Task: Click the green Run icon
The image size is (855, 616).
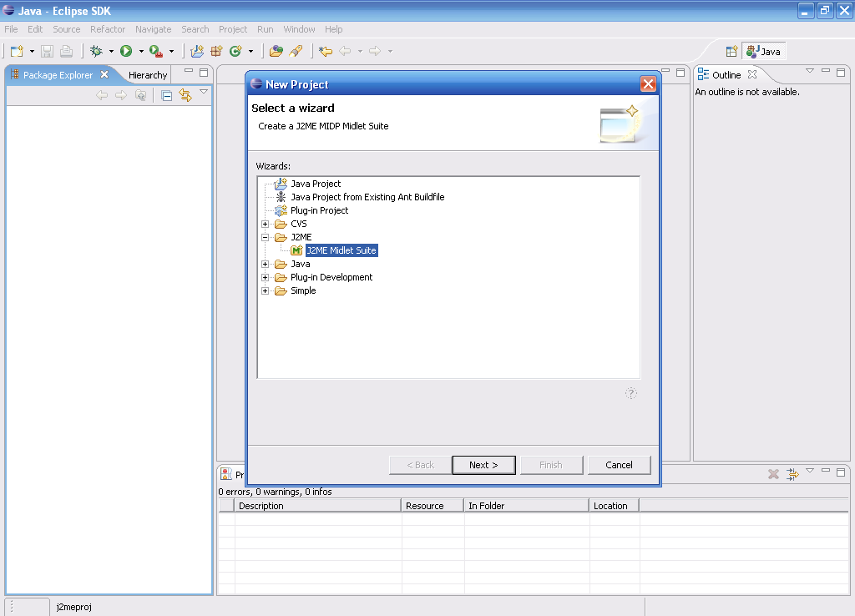Action: tap(126, 51)
